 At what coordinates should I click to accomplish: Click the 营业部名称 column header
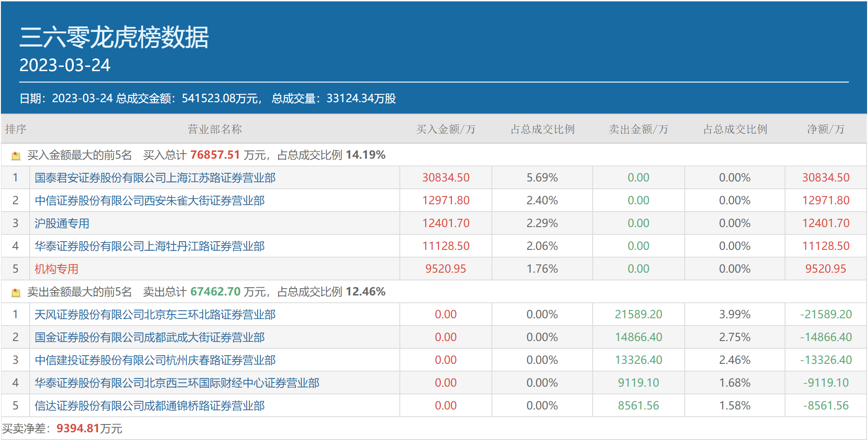(x=214, y=129)
